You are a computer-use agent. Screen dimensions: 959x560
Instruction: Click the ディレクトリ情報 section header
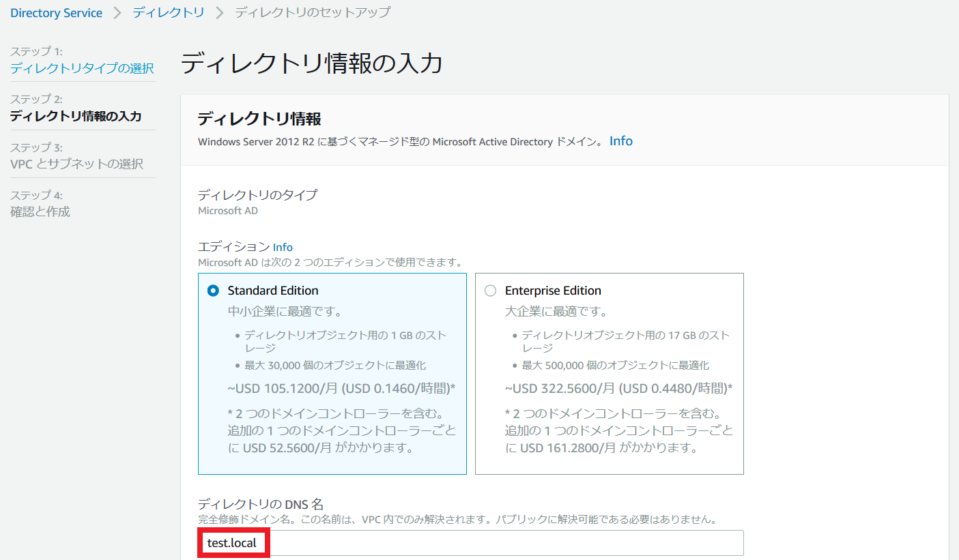click(x=259, y=119)
